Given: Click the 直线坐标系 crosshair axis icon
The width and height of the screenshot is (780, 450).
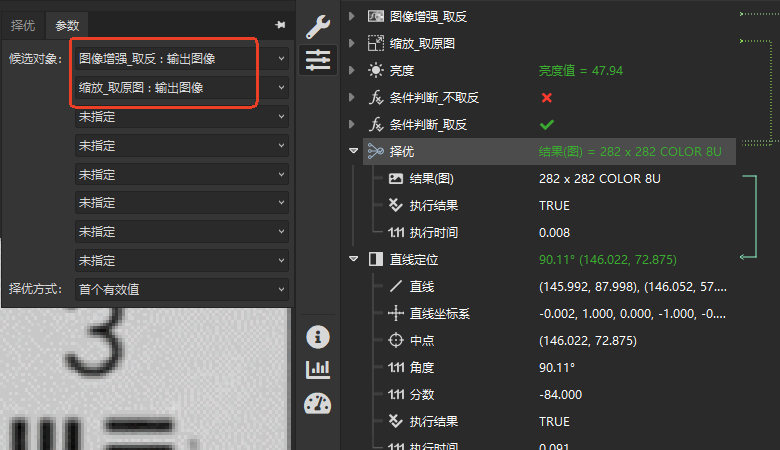Looking at the screenshot, I should tap(396, 313).
